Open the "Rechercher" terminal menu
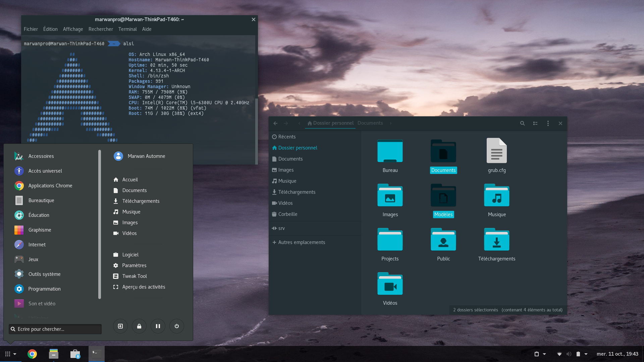644x362 pixels. (x=101, y=29)
